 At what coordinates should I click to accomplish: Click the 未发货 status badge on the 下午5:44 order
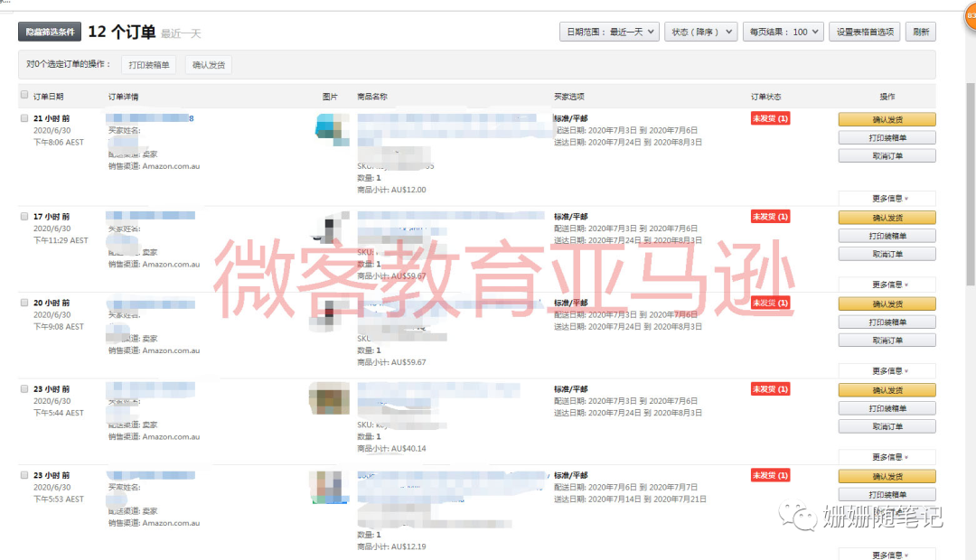770,389
